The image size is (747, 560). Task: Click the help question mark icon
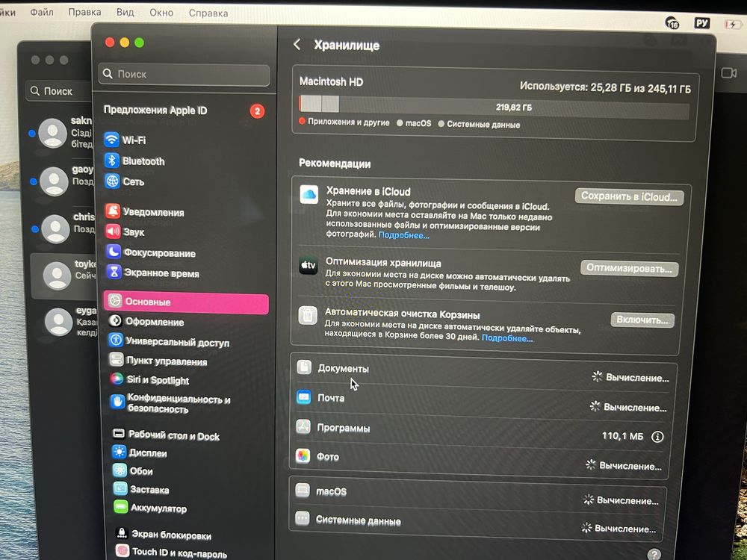[654, 554]
